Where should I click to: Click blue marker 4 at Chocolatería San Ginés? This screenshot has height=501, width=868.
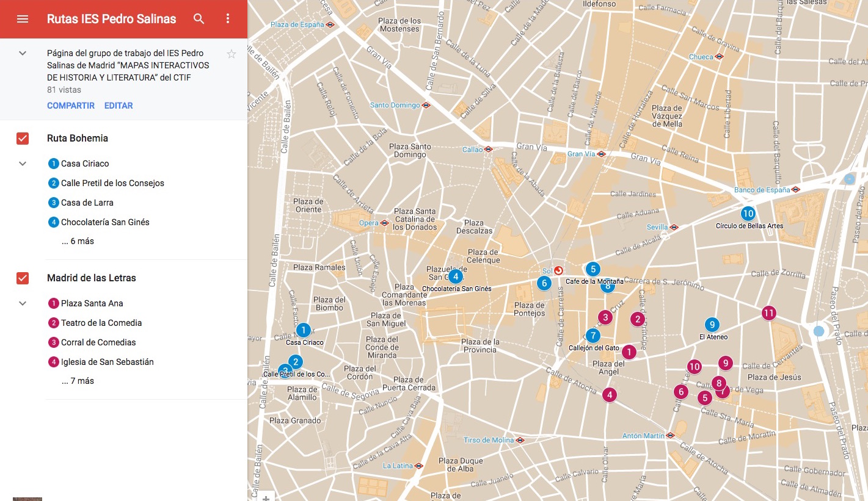[455, 276]
